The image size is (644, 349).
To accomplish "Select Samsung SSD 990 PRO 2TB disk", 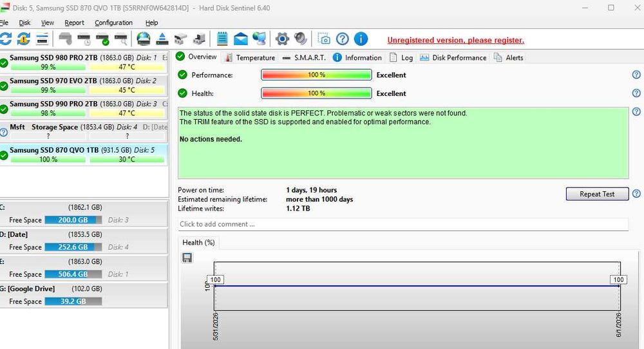I will coord(84,108).
